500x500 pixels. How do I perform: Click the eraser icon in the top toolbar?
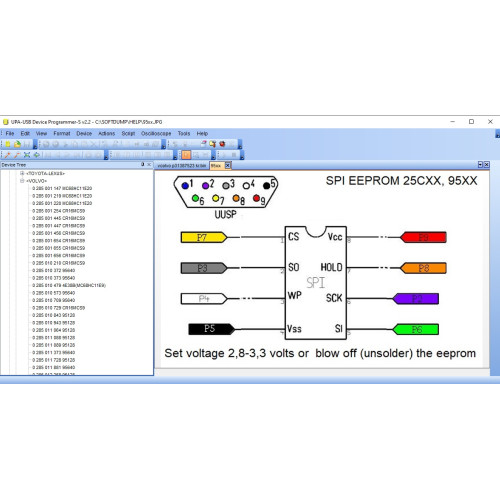tap(203, 144)
